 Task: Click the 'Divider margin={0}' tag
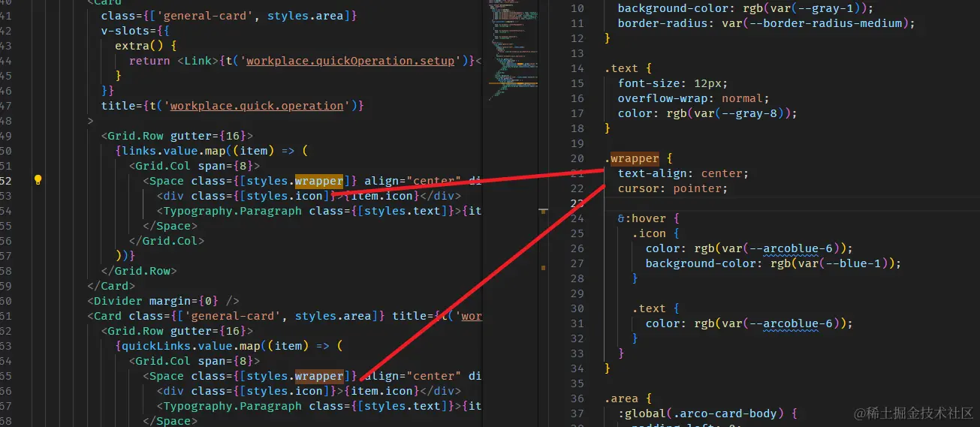163,301
